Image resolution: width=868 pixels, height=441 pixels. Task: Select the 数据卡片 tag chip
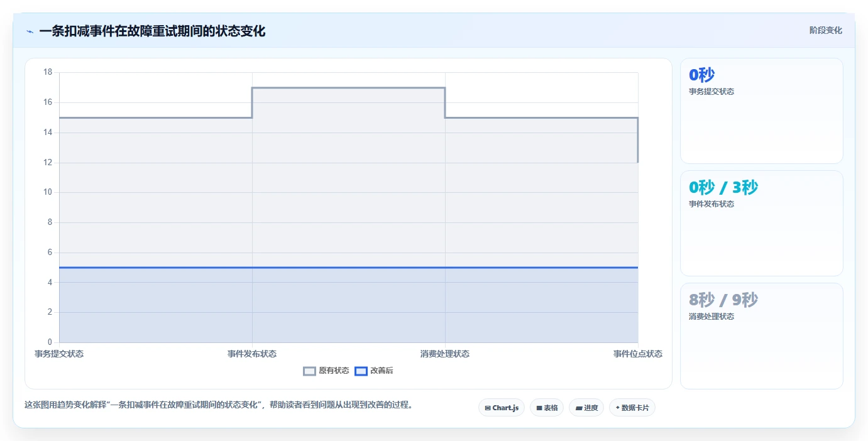[632, 408]
